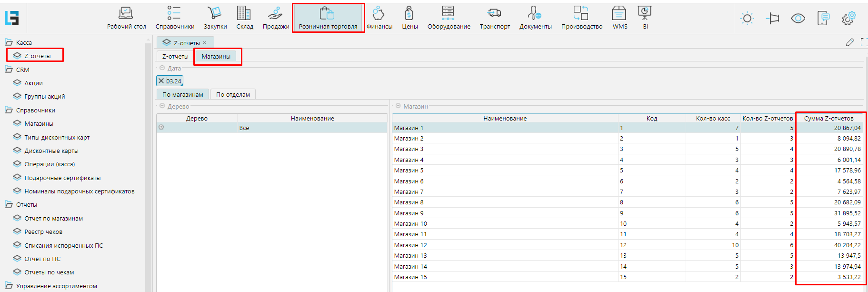
Task: Click the pencil edit icon
Action: point(850,42)
